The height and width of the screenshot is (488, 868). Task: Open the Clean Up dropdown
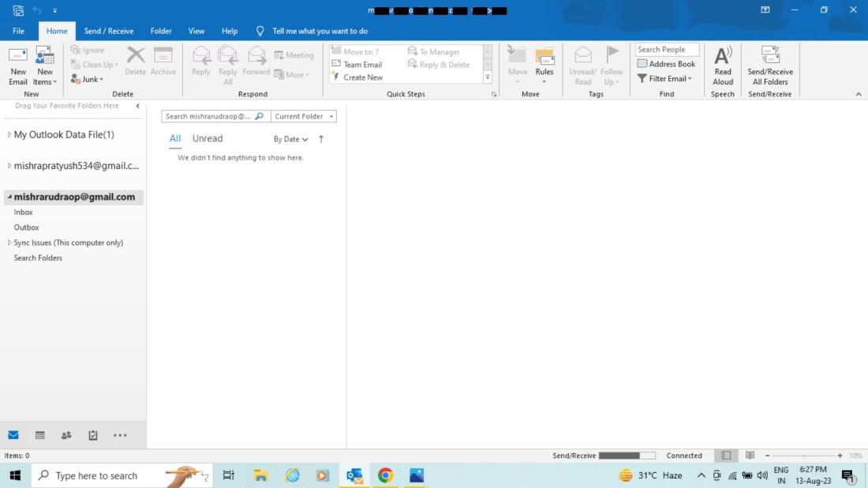point(95,64)
